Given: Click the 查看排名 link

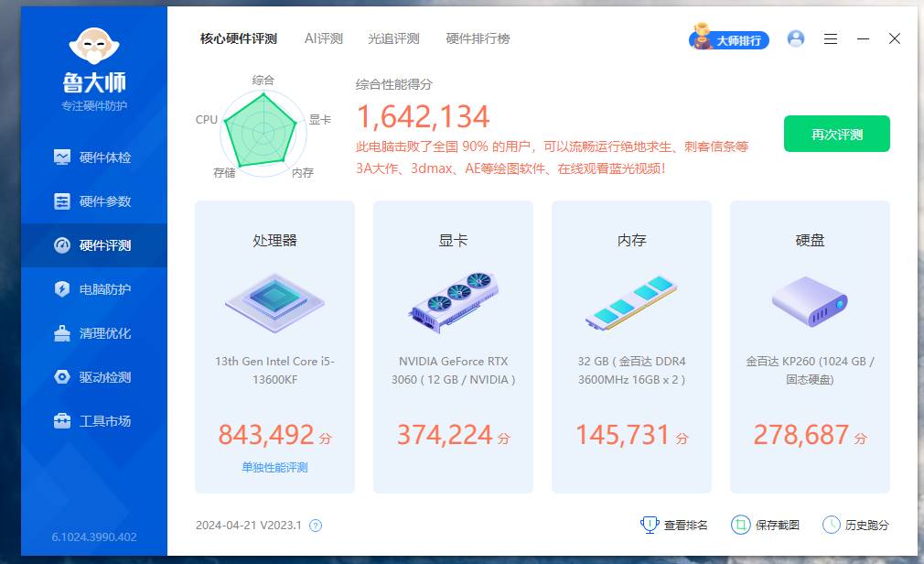Looking at the screenshot, I should (x=685, y=525).
